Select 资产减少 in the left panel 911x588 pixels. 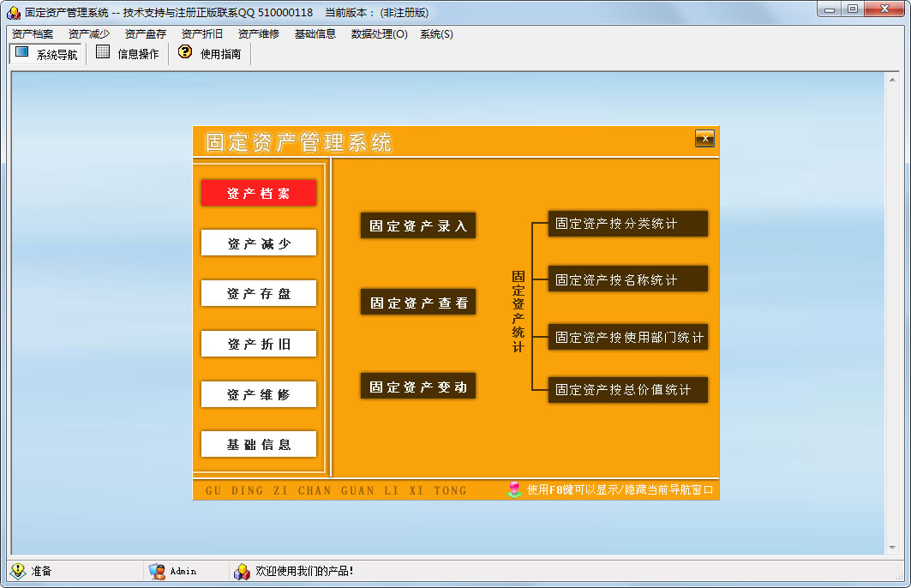tap(259, 243)
